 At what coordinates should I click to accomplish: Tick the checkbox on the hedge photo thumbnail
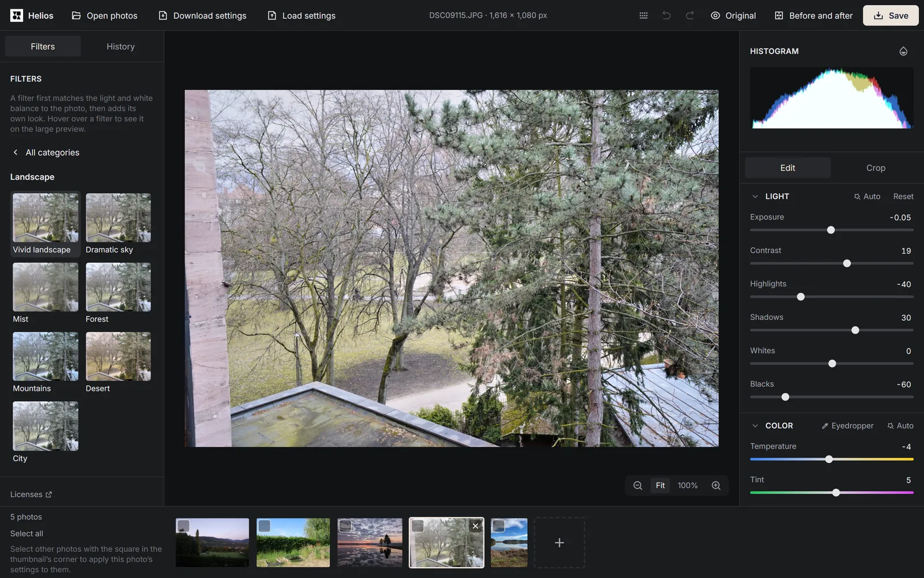click(x=264, y=525)
